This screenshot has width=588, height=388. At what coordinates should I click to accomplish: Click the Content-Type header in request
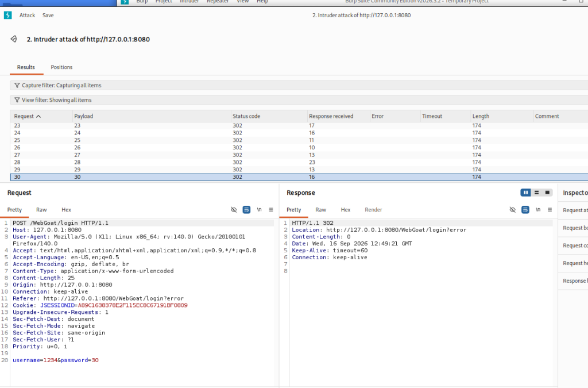tap(93, 271)
